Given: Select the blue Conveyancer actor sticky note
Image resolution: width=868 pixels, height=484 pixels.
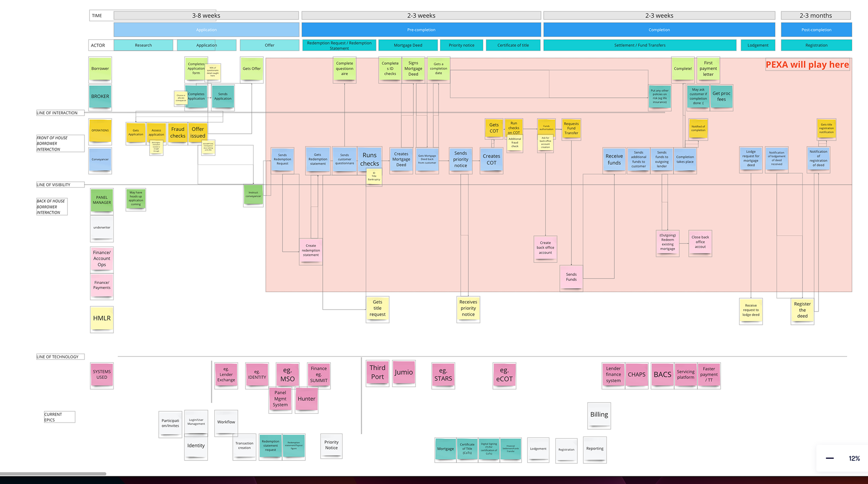Looking at the screenshot, I should [x=100, y=160].
